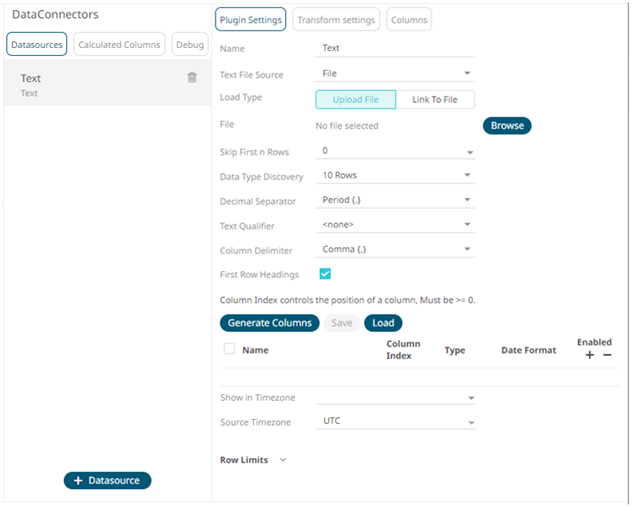Open the Decimal Separator dropdown
Viewport: 632px width, 506px height.
[396, 201]
